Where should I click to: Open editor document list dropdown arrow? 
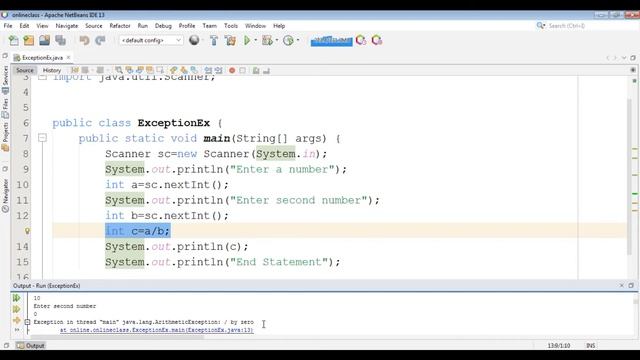(624, 58)
